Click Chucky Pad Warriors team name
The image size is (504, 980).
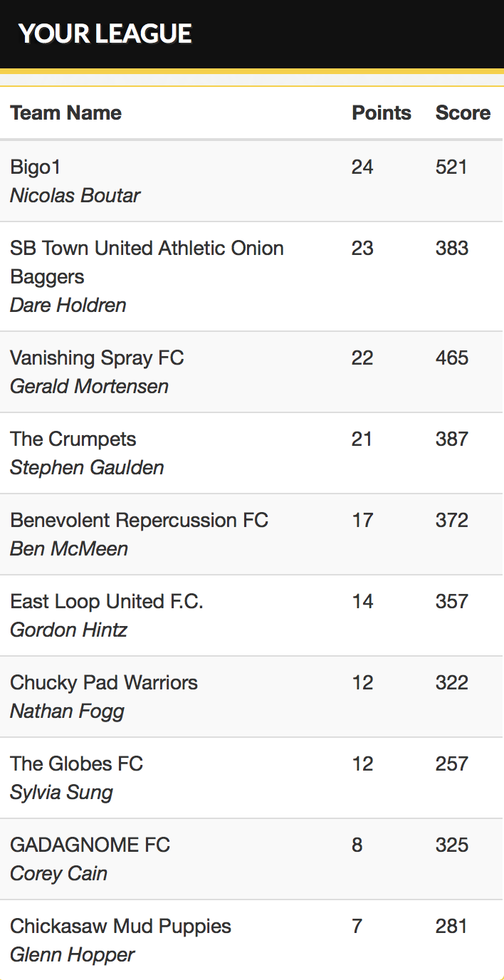[104, 682]
